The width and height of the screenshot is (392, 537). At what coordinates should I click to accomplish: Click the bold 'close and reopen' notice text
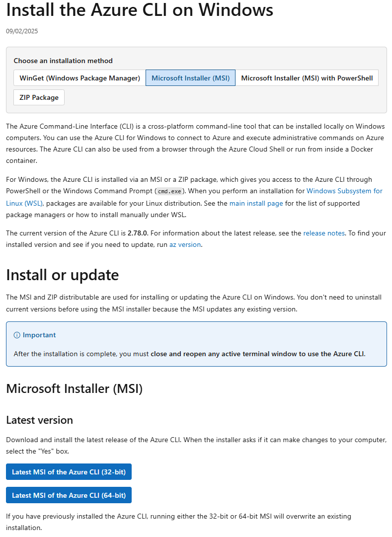(258, 354)
